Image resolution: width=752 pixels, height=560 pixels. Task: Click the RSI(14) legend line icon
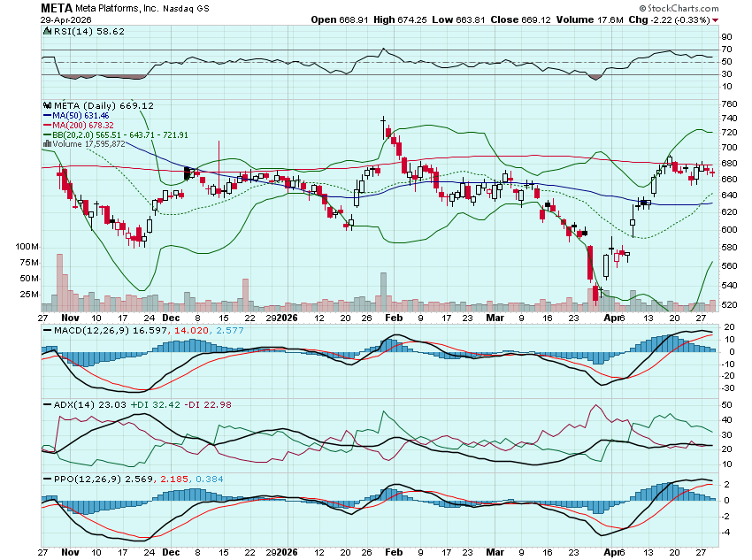[45, 30]
